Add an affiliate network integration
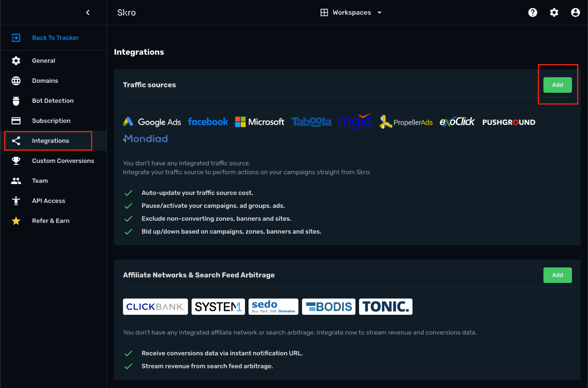Screen dimensions: 588x388 [557, 275]
